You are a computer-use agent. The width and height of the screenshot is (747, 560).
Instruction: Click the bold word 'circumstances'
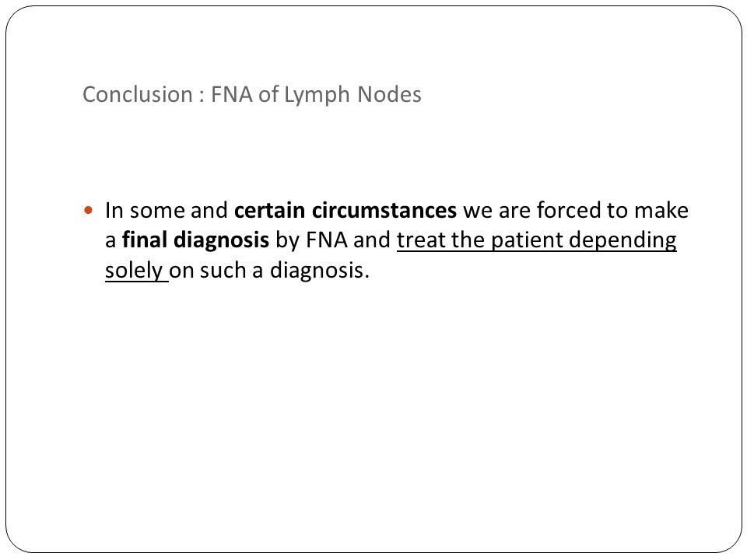tap(384, 211)
